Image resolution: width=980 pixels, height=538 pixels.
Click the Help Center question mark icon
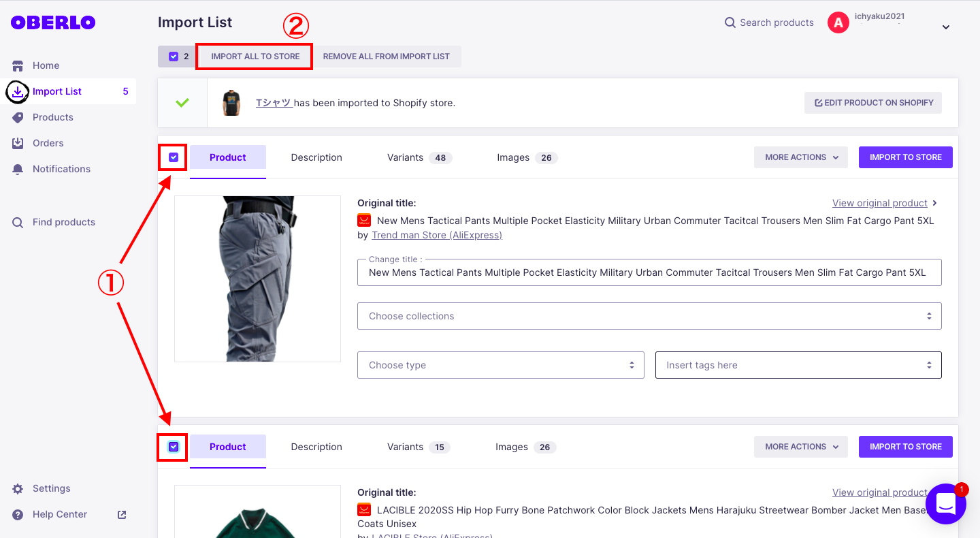[x=18, y=514]
